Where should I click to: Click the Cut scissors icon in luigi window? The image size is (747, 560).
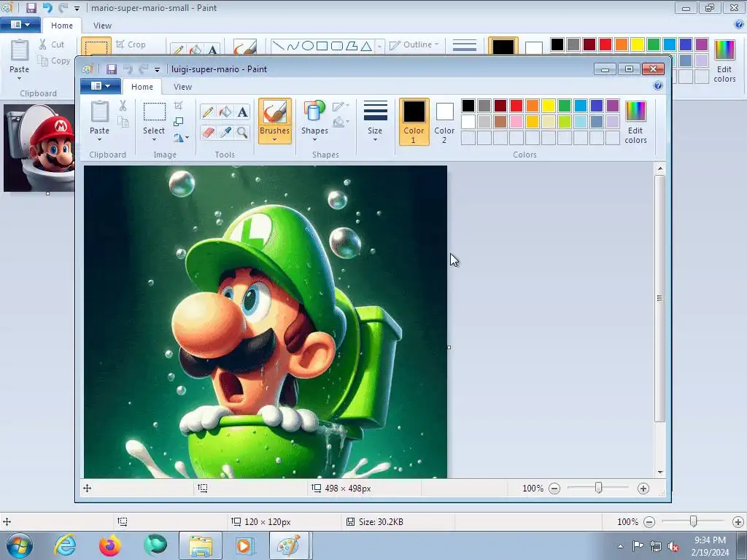coord(123,106)
